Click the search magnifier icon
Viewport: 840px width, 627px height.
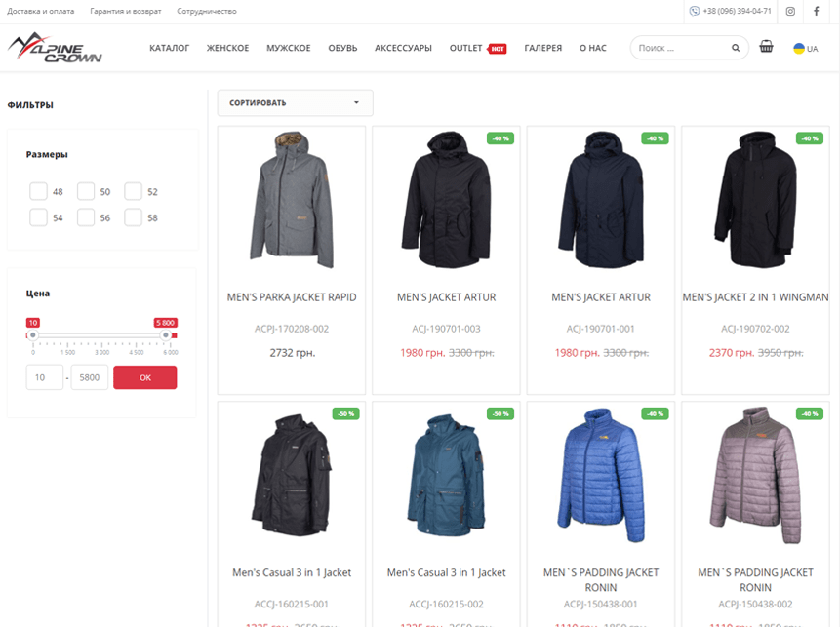736,48
